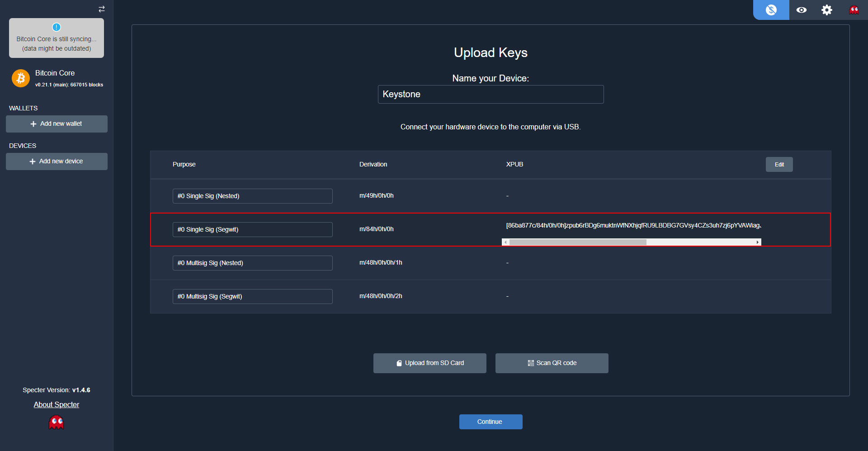Click the red ghost logo below About Specter
Screen dimensions: 868x451
(x=57, y=423)
